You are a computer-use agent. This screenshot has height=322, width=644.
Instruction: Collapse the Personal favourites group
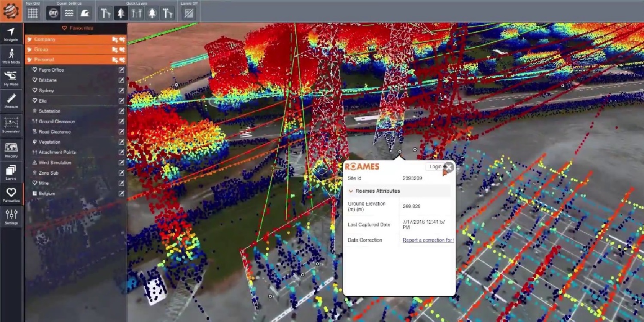coord(44,60)
